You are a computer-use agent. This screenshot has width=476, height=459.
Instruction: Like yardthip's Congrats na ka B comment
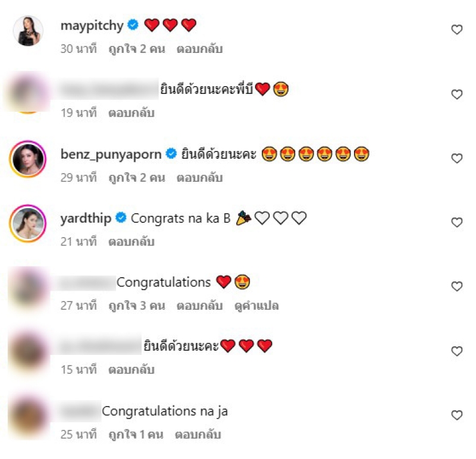pos(456,222)
